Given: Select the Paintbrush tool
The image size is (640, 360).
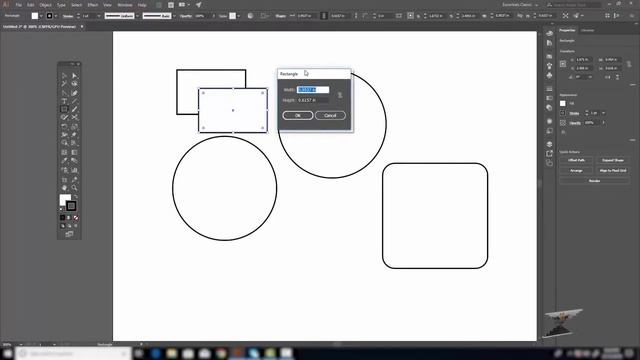Looking at the screenshot, I should [74, 109].
